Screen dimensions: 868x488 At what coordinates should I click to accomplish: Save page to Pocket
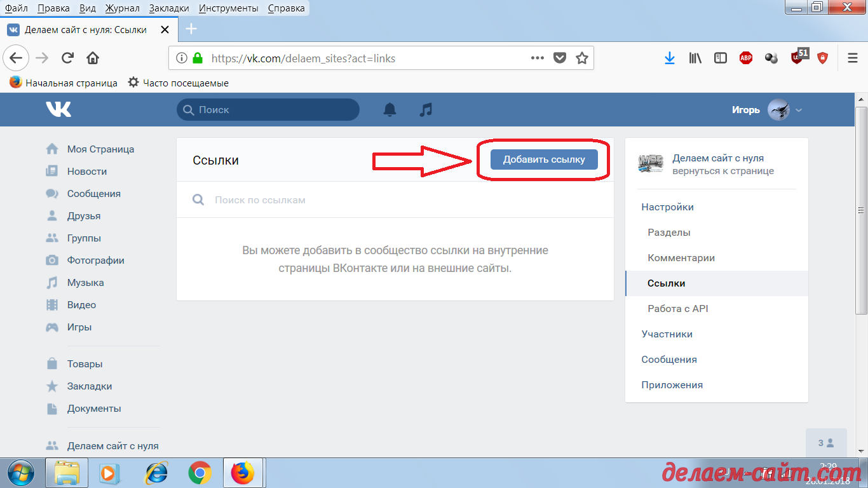coord(560,58)
